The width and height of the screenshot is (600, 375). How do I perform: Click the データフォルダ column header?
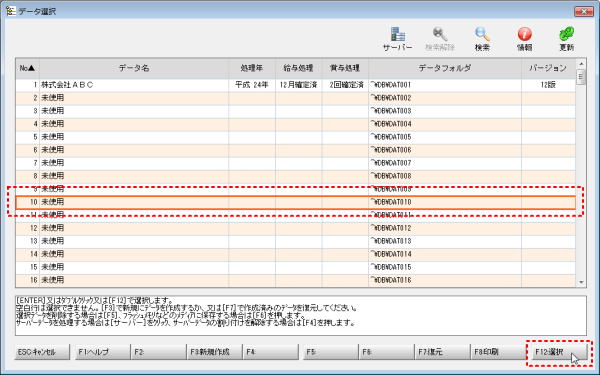coord(445,68)
